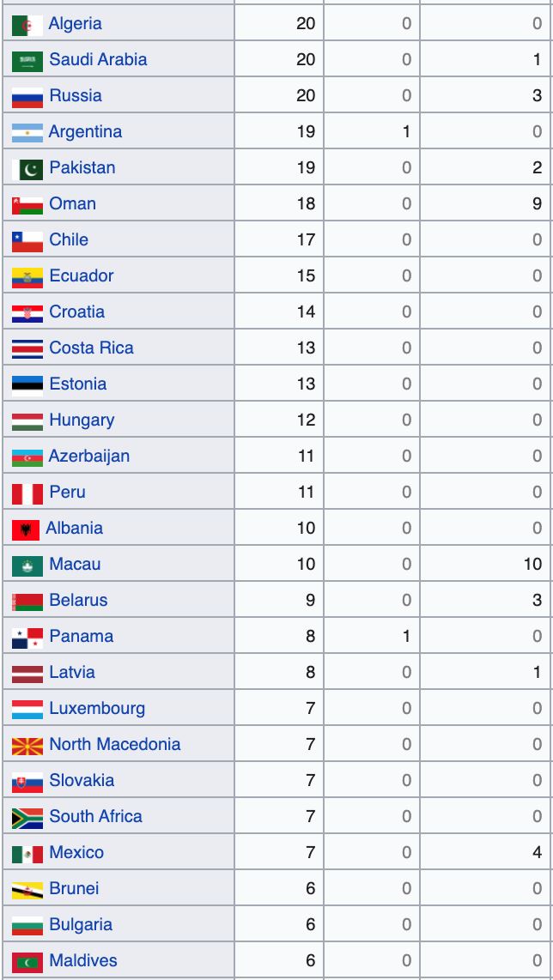553x980 pixels.
Task: Click the Maldives flag icon
Action: [27, 961]
